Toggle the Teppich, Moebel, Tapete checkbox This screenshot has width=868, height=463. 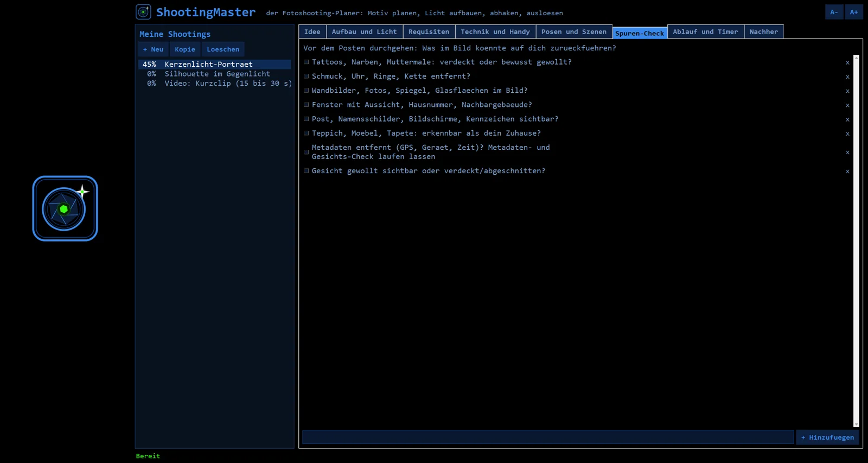click(307, 133)
